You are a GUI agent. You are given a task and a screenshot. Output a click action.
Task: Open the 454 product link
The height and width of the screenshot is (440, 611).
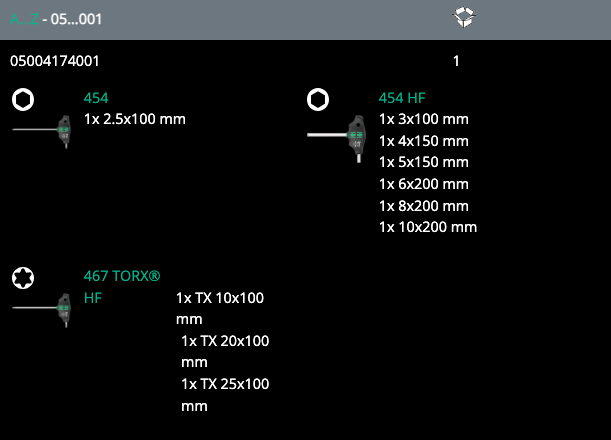pyautogui.click(x=96, y=98)
